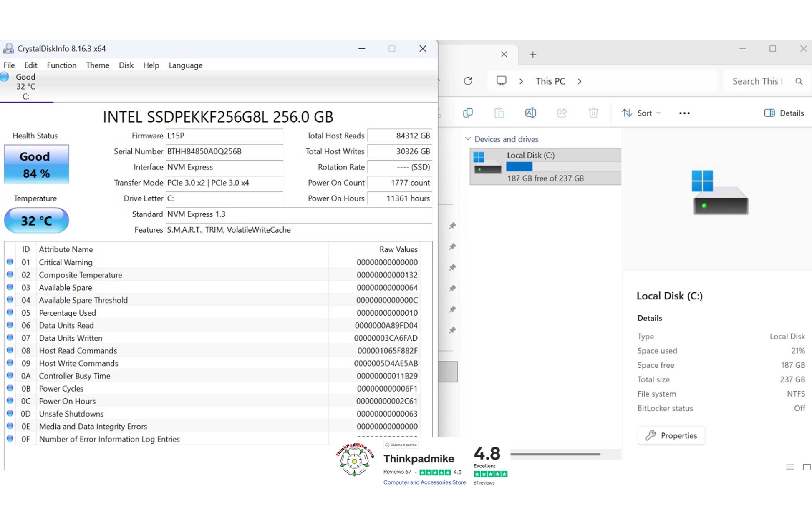Click the Refresh icon in Explorer
812x510 pixels.
click(468, 81)
